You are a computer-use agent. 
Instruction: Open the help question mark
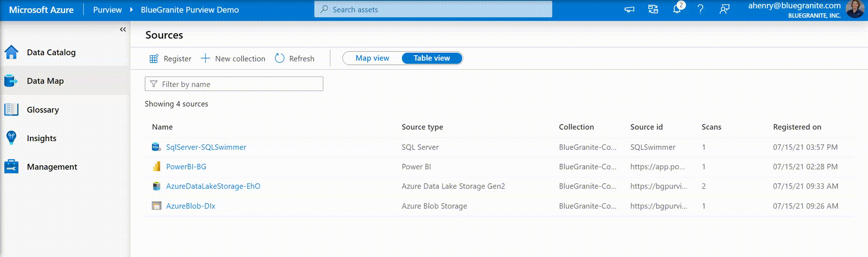[700, 9]
